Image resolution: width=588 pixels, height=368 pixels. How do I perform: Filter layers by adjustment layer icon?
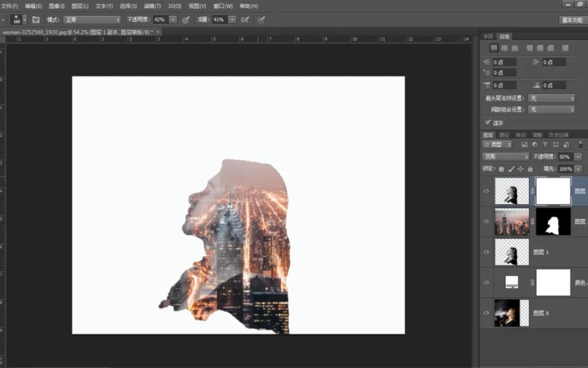[535, 144]
